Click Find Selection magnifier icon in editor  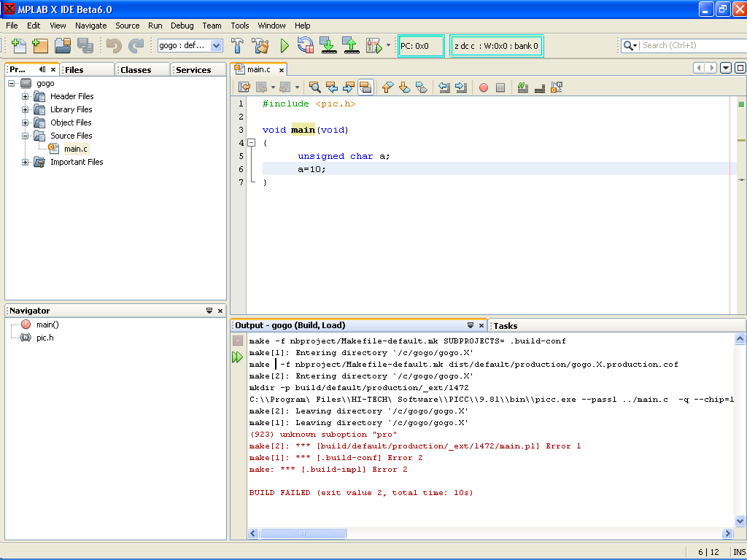click(x=315, y=87)
